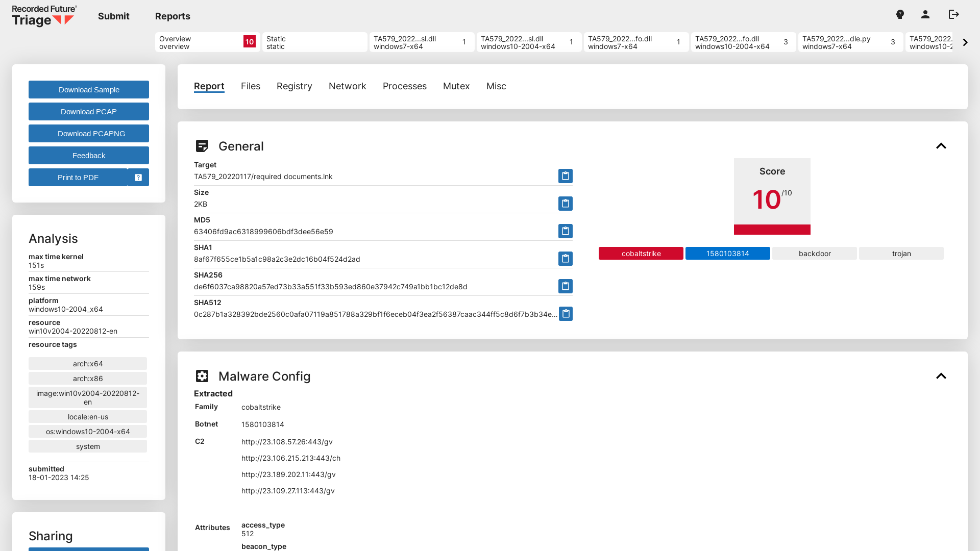
Task: Click Target path required documents.lnk
Action: pos(263,177)
